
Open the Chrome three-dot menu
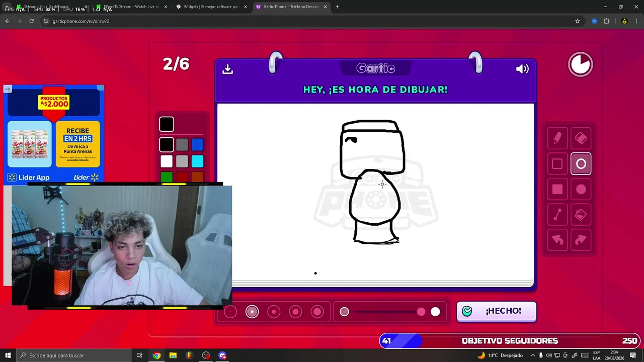(x=636, y=21)
